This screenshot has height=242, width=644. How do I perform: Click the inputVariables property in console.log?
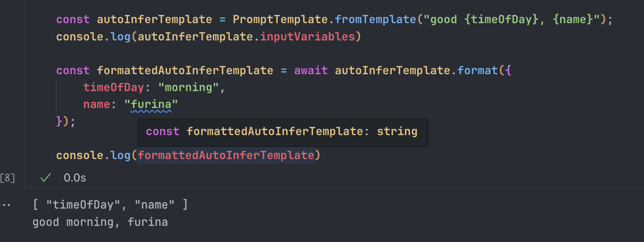[307, 37]
